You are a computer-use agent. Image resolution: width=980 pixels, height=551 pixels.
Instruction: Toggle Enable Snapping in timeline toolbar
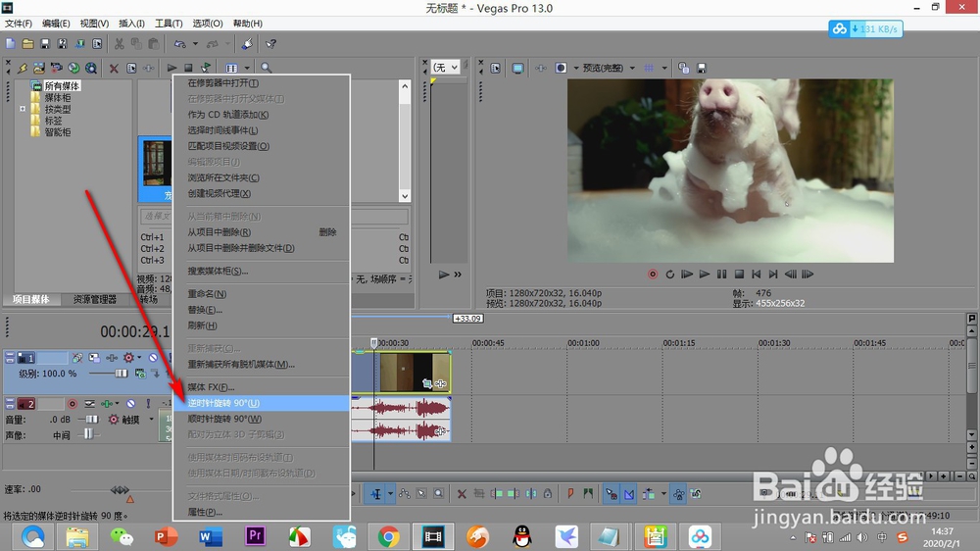[x=612, y=494]
